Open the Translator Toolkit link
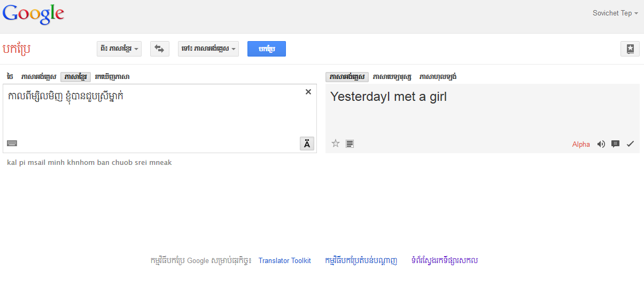644x294 pixels. coord(284,261)
